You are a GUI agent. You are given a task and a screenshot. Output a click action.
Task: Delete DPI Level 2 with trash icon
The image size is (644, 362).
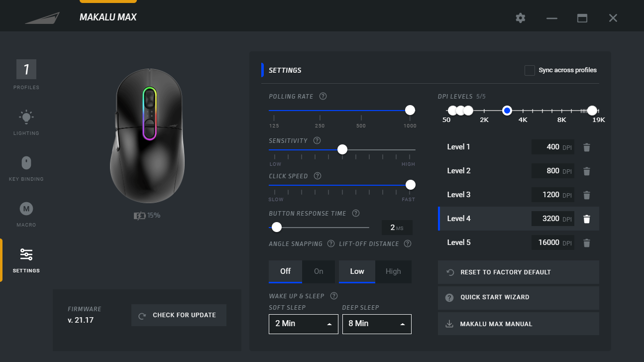point(587,171)
